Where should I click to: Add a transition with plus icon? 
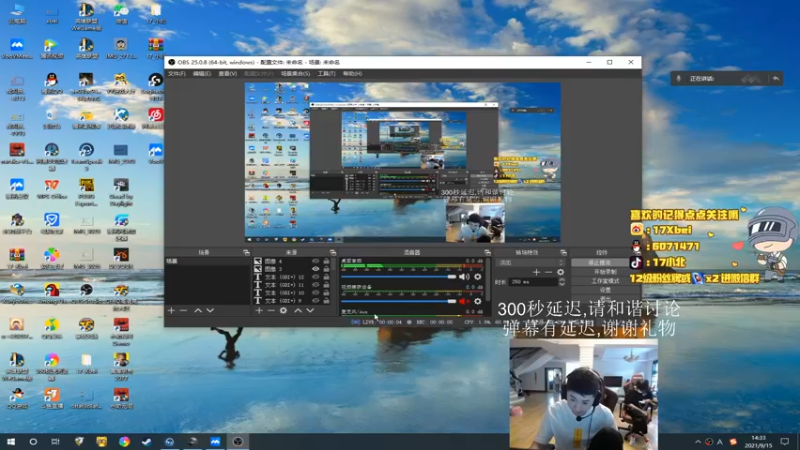(536, 272)
